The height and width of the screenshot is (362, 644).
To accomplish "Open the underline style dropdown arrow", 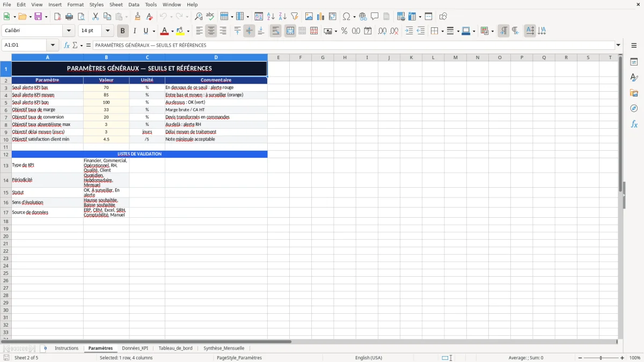I will coord(153,31).
